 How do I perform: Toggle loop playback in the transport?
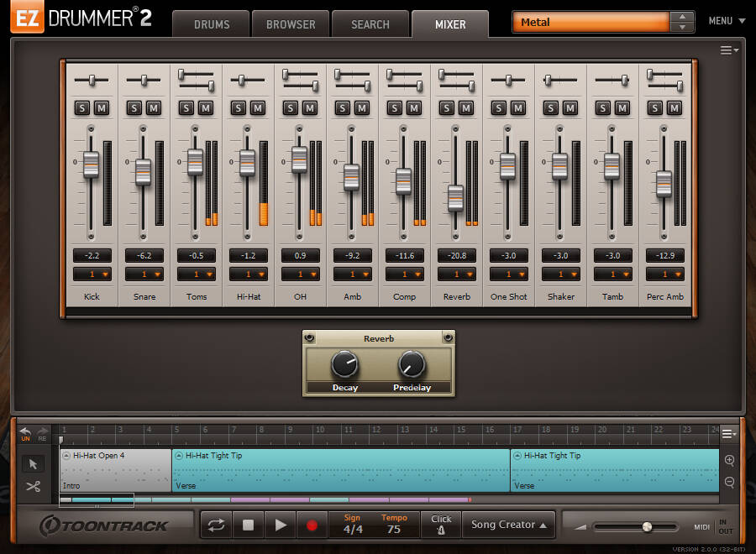pyautogui.click(x=217, y=525)
